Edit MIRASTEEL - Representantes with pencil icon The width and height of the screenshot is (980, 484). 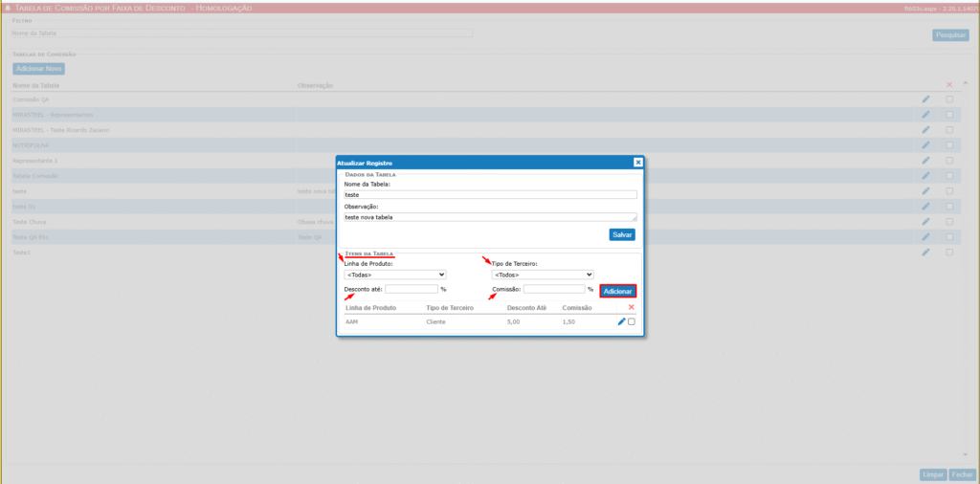(925, 115)
